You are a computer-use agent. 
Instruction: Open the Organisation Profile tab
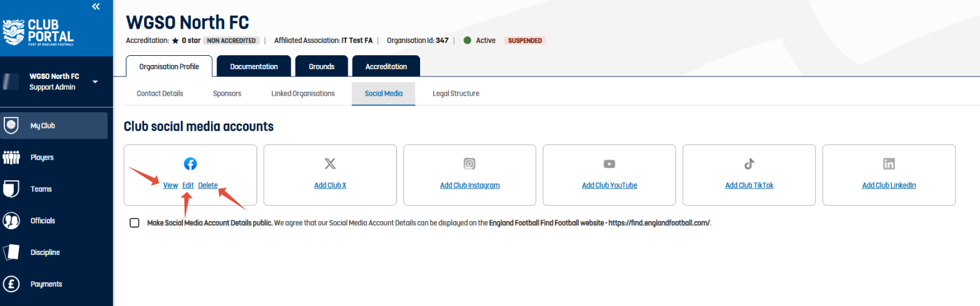(x=169, y=66)
